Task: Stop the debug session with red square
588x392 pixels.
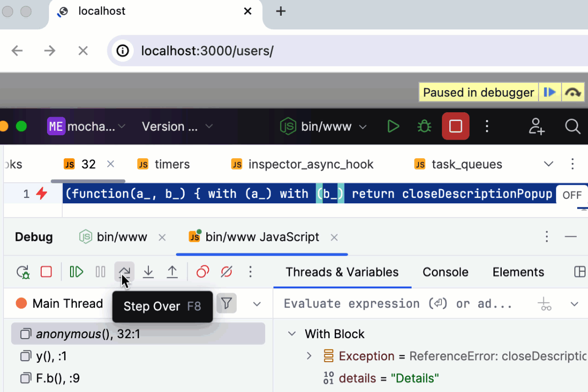Action: coord(46,271)
